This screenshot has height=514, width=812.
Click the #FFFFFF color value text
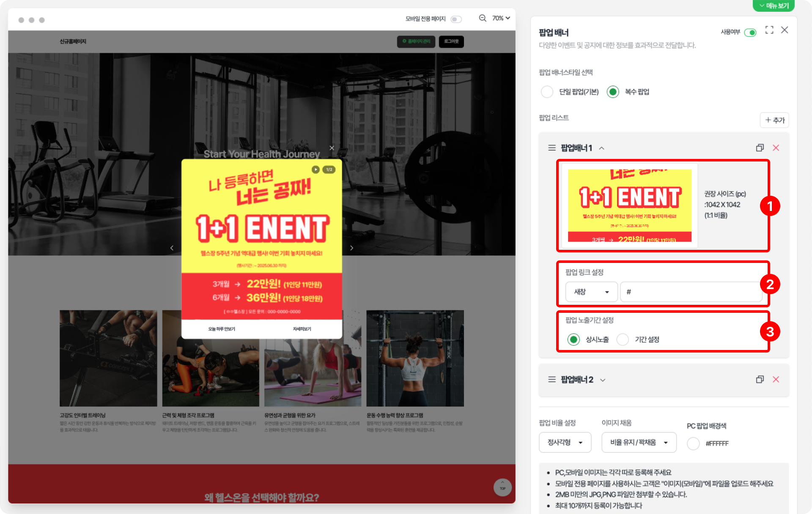717,443
